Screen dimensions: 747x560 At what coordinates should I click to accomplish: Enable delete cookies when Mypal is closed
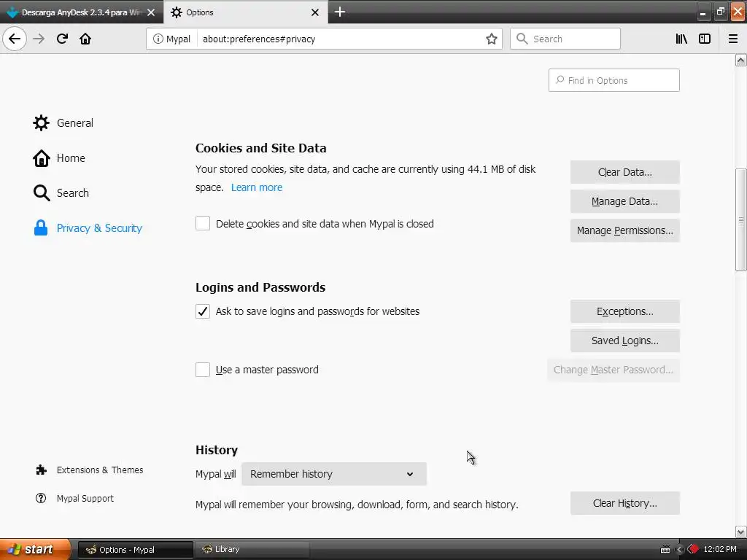point(203,223)
